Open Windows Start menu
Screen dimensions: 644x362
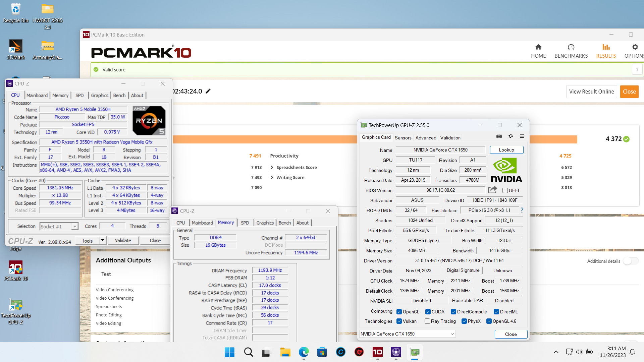(230, 352)
